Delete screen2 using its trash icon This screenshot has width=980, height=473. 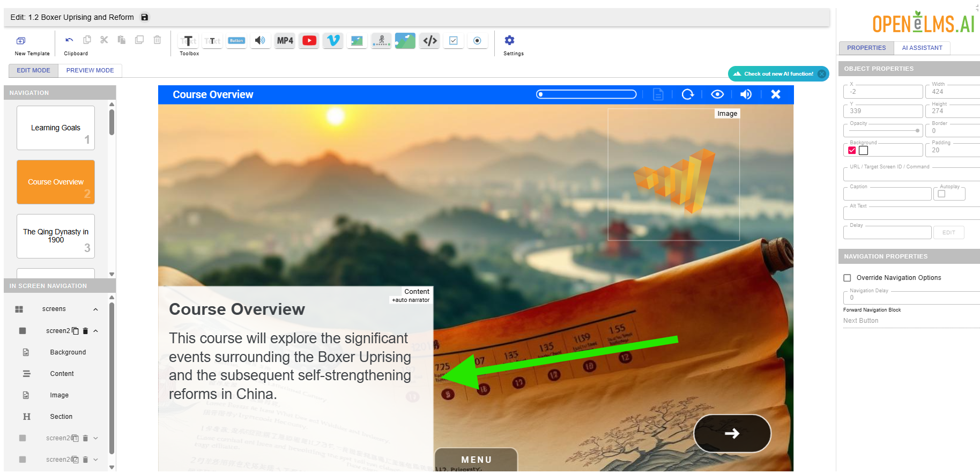[x=85, y=331]
